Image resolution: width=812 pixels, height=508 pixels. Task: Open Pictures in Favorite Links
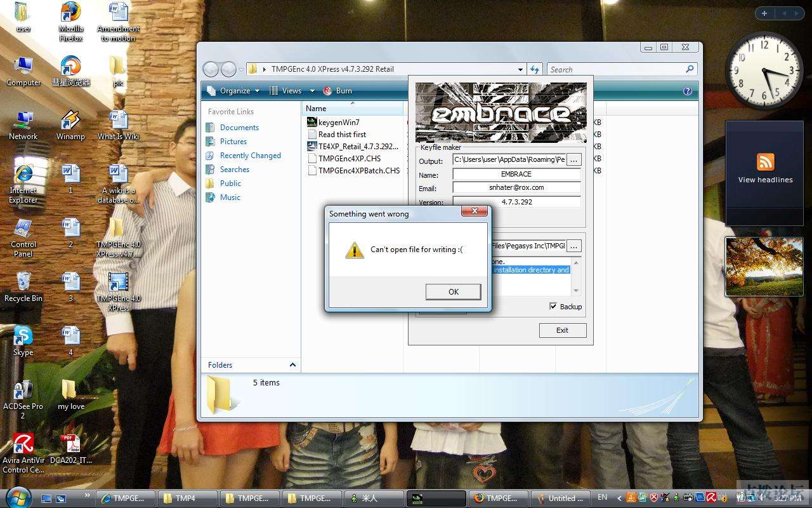(x=233, y=142)
